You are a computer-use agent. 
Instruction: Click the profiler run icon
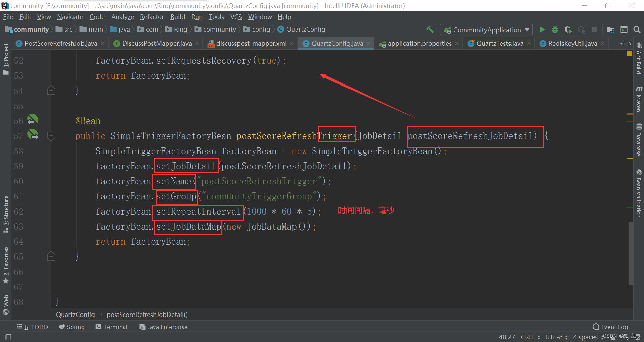pyautogui.click(x=581, y=30)
